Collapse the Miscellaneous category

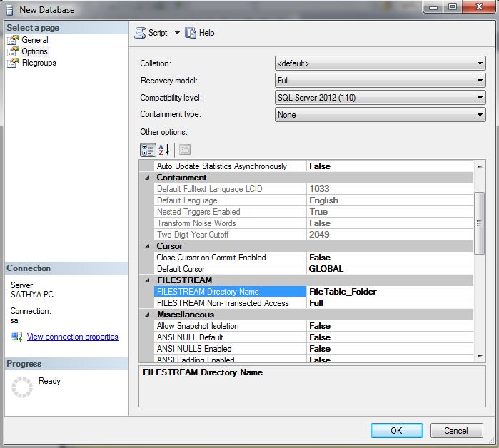[147, 315]
